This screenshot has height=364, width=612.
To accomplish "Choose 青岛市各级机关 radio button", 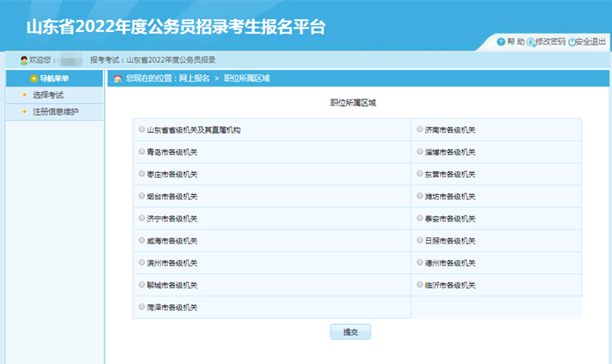I will (x=142, y=152).
